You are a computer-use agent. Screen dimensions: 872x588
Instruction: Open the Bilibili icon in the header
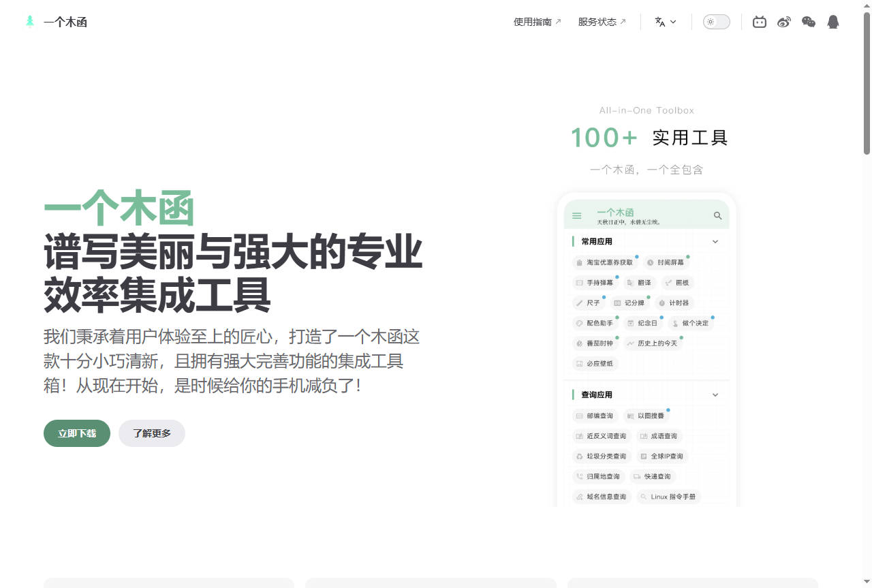[x=759, y=21]
